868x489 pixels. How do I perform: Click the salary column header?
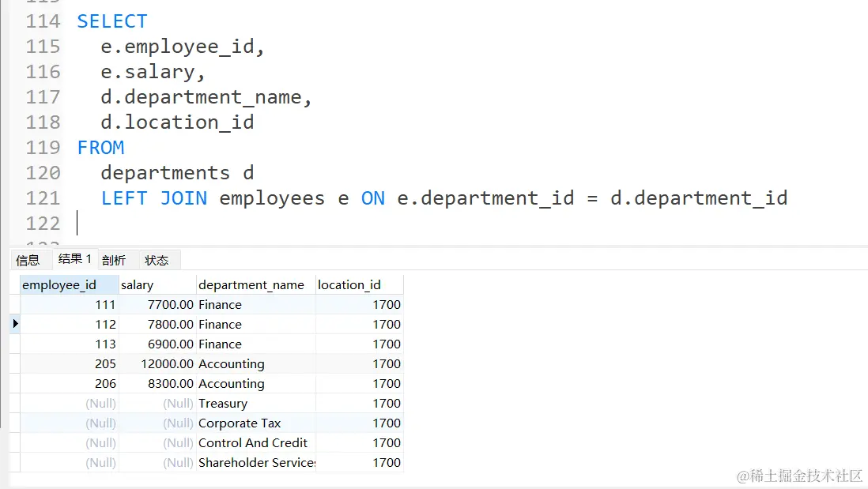158,285
